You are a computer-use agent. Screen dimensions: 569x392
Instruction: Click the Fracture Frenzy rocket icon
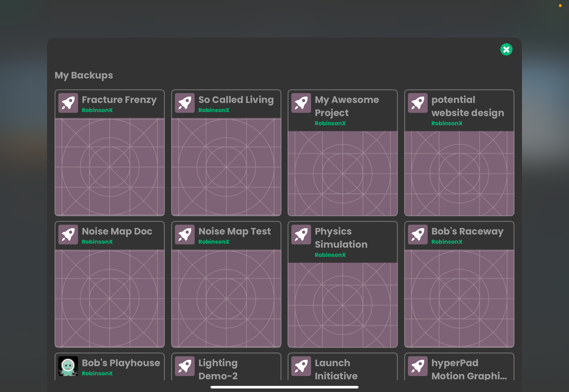tap(68, 103)
